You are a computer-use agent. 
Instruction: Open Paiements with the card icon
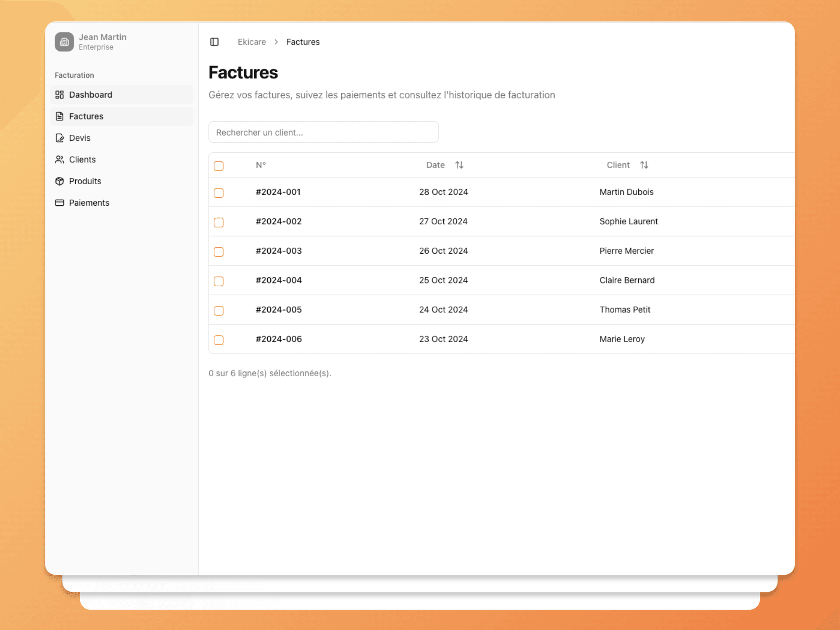(x=60, y=203)
